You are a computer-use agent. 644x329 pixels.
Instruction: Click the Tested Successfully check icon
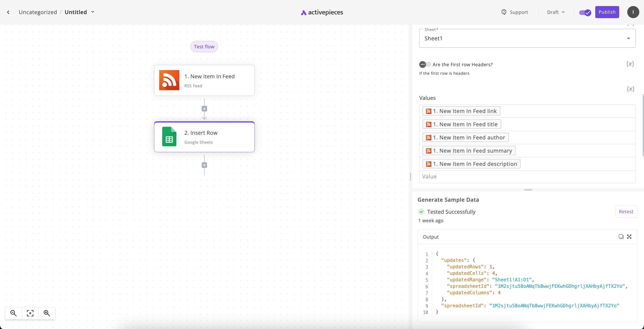coord(421,212)
